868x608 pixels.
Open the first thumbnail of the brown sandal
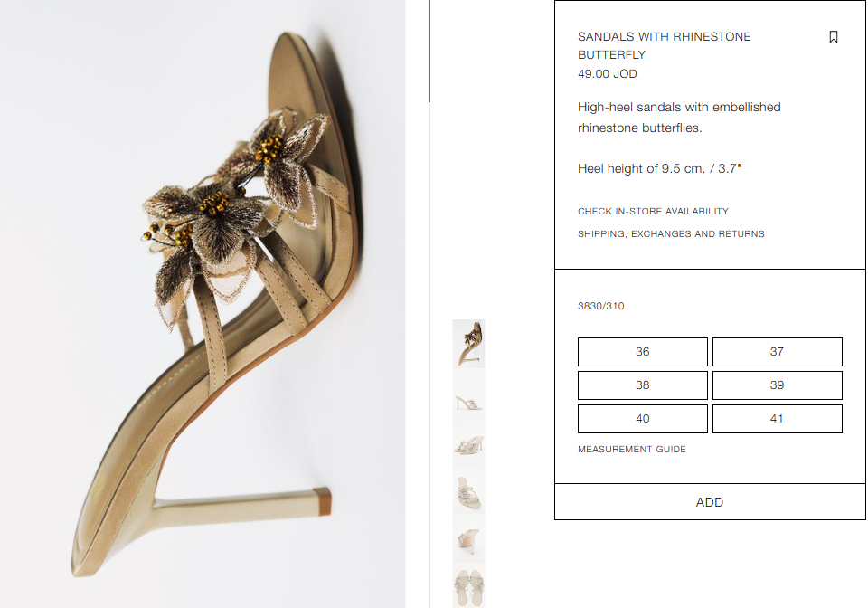point(469,344)
